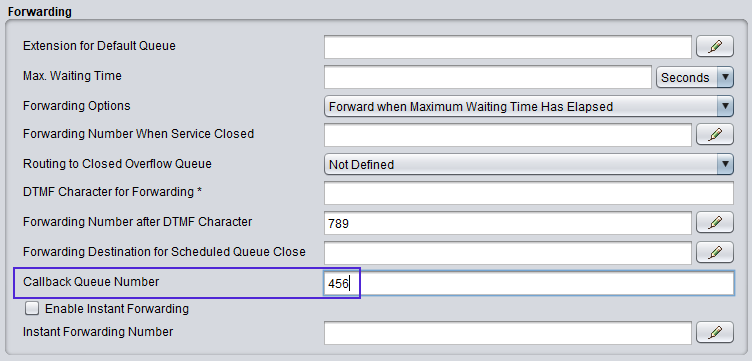Select the DTMF Character for Forwarding field
Viewport: 752px width, 361px height.
pyautogui.click(x=529, y=193)
